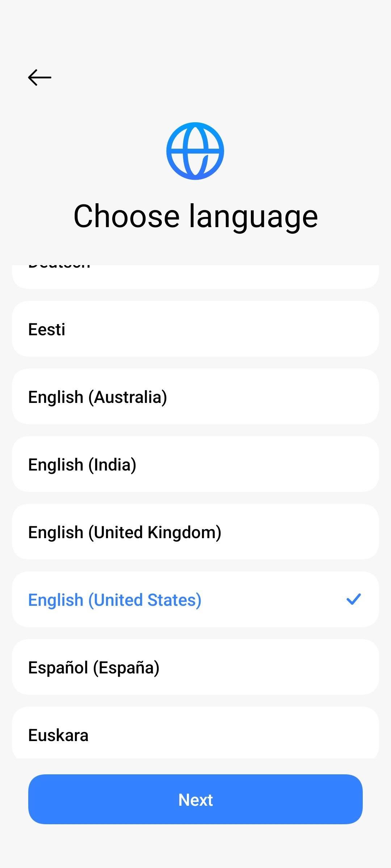Click the Next button
The height and width of the screenshot is (868, 391).
point(195,800)
